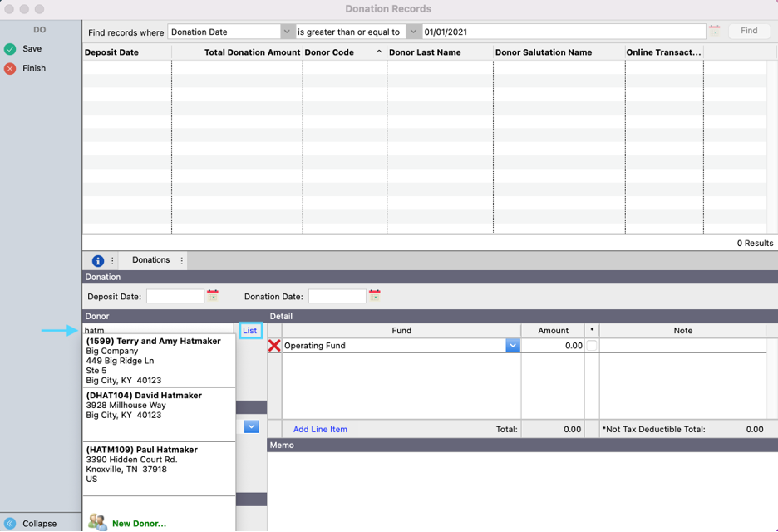Toggle the not tax deductible checkbox

(592, 346)
